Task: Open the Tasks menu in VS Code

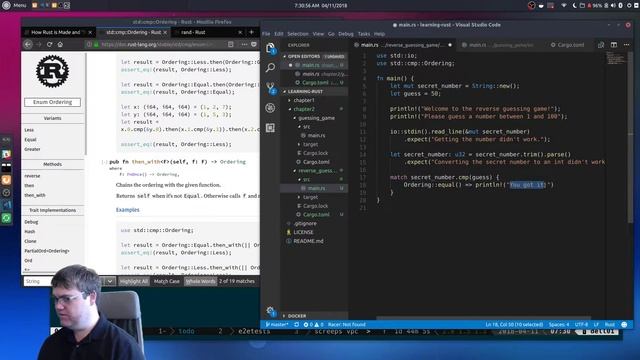Action: [x=364, y=34]
